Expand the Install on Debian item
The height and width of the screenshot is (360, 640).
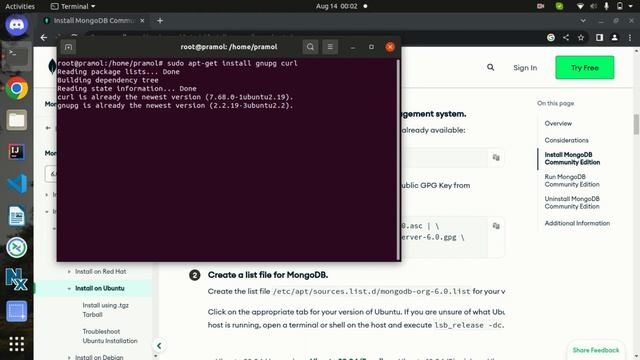tap(69, 357)
